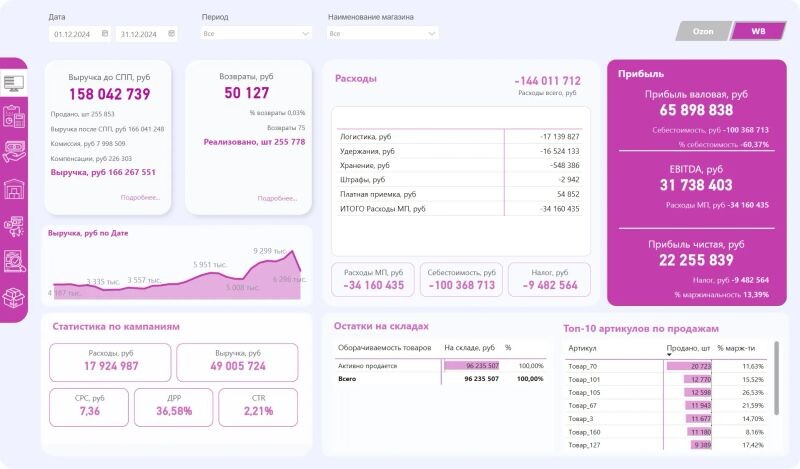The height and width of the screenshot is (469, 800).
Task: Click the hand-with-money icon in sidebar
Action: coord(14,151)
